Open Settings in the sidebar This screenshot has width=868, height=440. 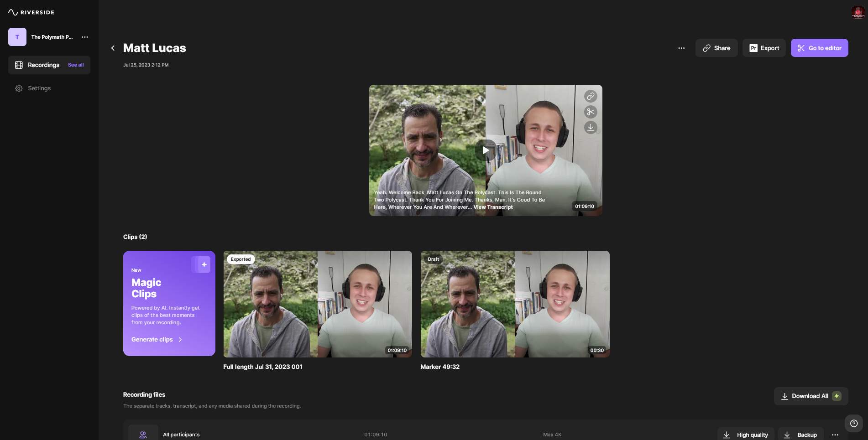coord(39,88)
